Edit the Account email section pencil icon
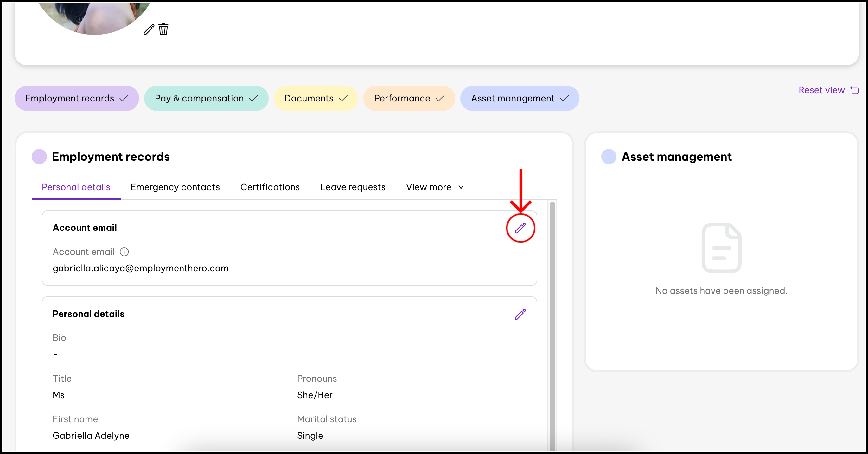 (x=520, y=228)
